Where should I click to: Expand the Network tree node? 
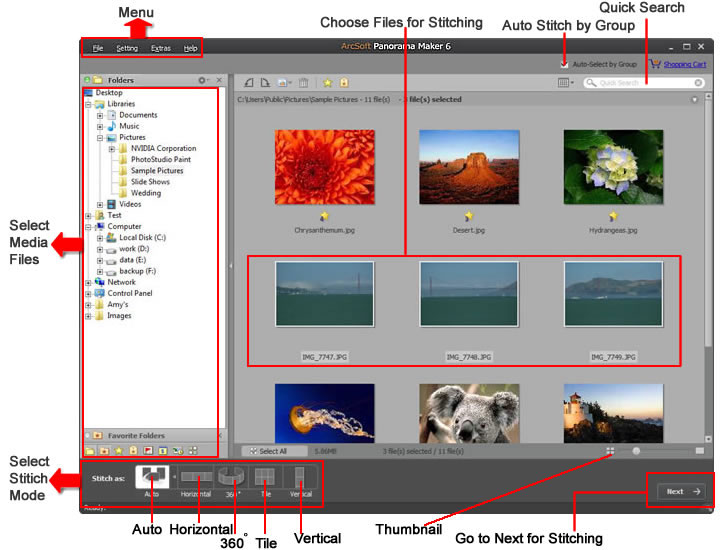88,283
